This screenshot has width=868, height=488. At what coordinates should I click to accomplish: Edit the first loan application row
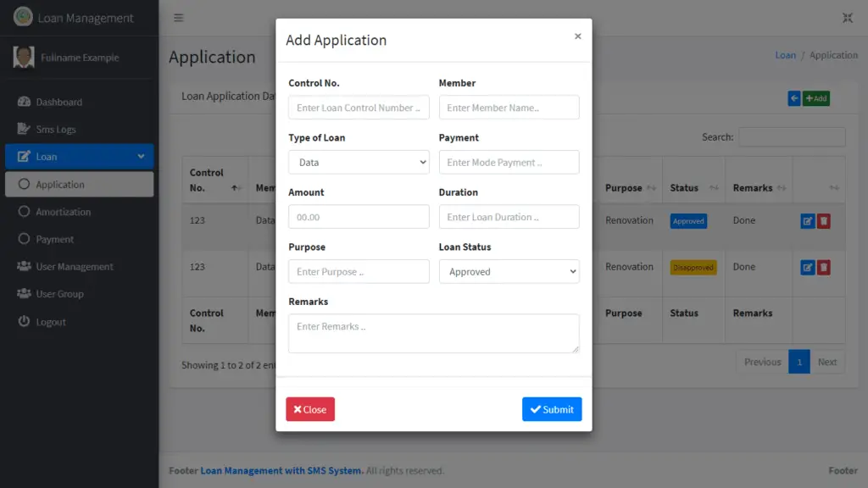pos(810,220)
